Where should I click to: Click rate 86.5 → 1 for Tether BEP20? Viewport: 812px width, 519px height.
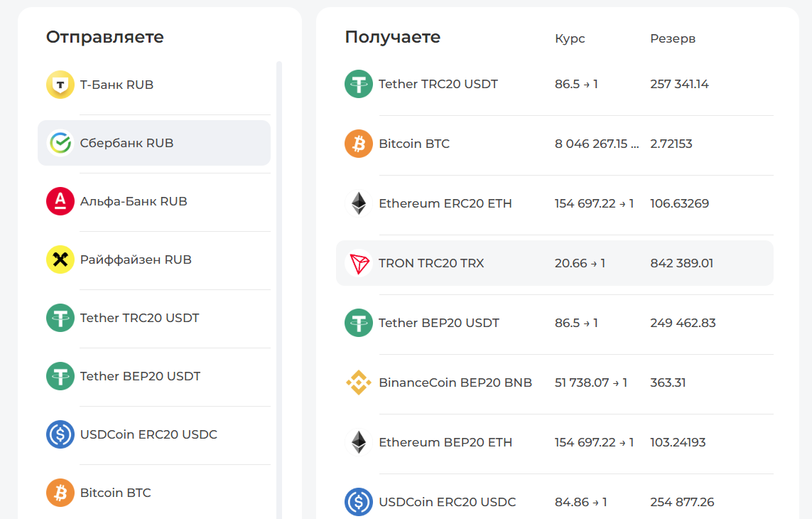(576, 323)
